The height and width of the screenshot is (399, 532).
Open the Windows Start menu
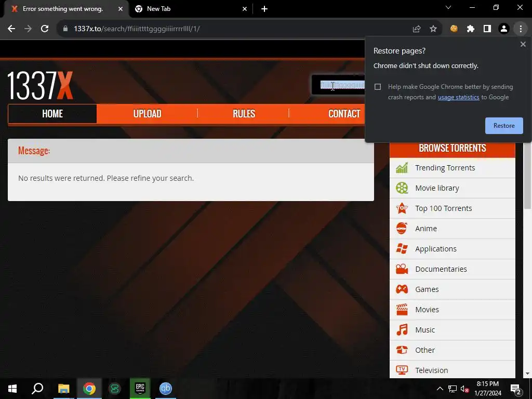click(12, 389)
